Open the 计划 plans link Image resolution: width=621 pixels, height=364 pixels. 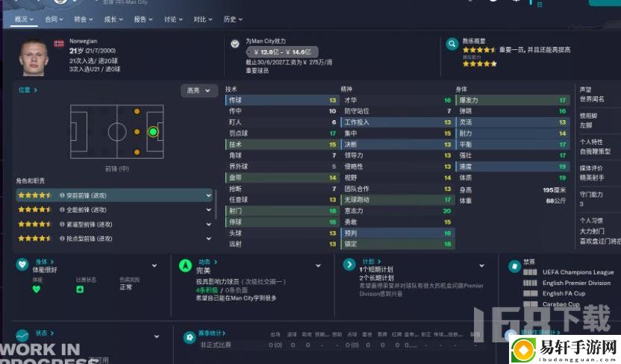click(x=372, y=262)
